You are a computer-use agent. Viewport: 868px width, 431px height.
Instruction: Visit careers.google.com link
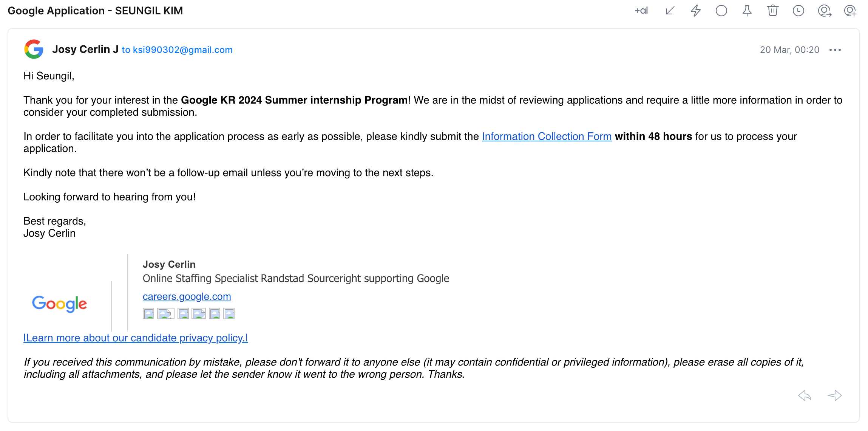tap(187, 296)
